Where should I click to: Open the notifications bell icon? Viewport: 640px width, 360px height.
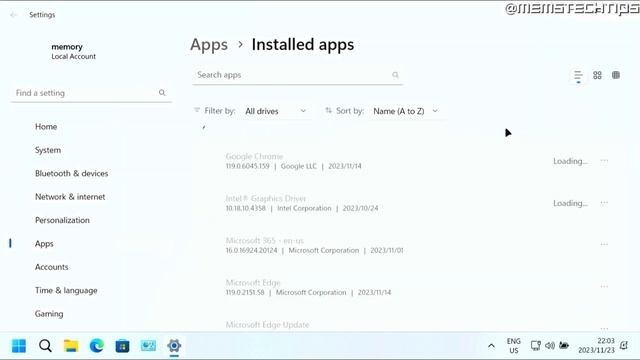click(624, 346)
